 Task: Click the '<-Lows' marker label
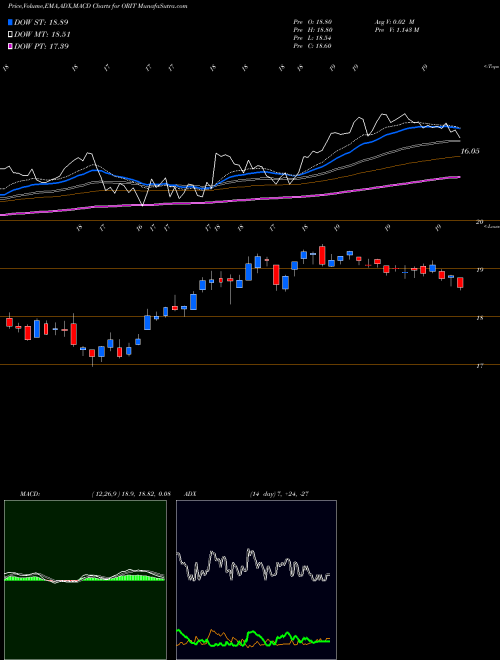click(491, 227)
